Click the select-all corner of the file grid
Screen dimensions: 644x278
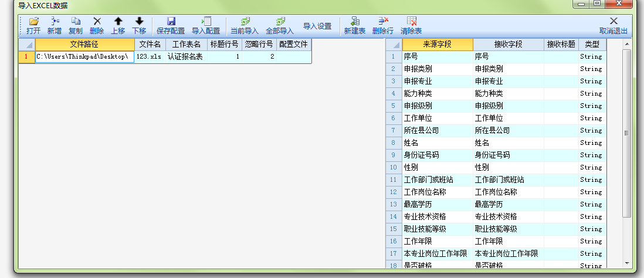tap(27, 45)
